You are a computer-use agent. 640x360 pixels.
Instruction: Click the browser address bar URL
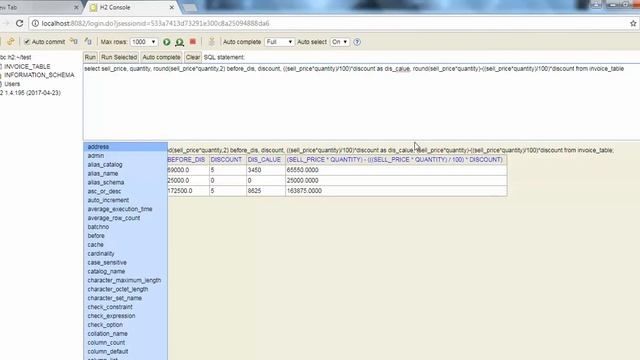click(x=155, y=23)
